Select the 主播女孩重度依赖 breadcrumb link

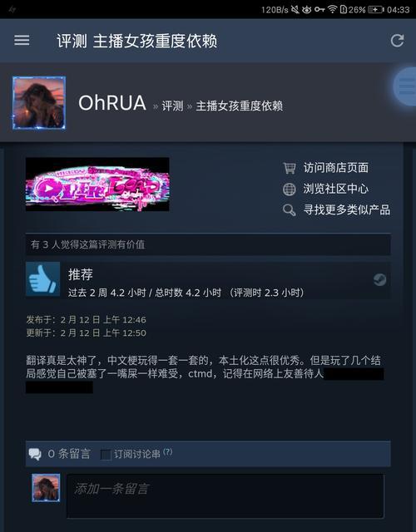tap(240, 106)
